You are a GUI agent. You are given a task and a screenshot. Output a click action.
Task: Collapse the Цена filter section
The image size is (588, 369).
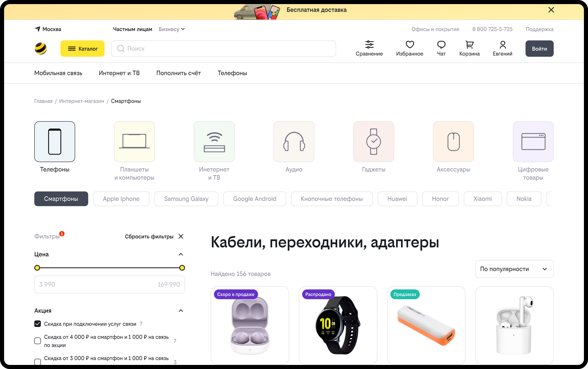[x=181, y=254]
